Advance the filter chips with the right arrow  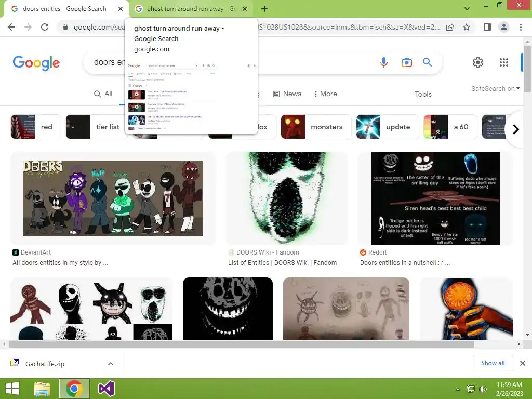[x=516, y=129]
